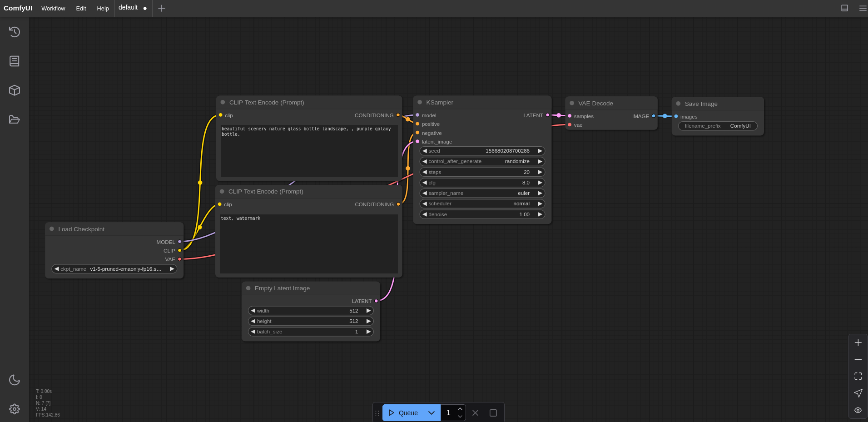Increase steps with the right arrow
The height and width of the screenshot is (422, 868).
pyautogui.click(x=540, y=172)
